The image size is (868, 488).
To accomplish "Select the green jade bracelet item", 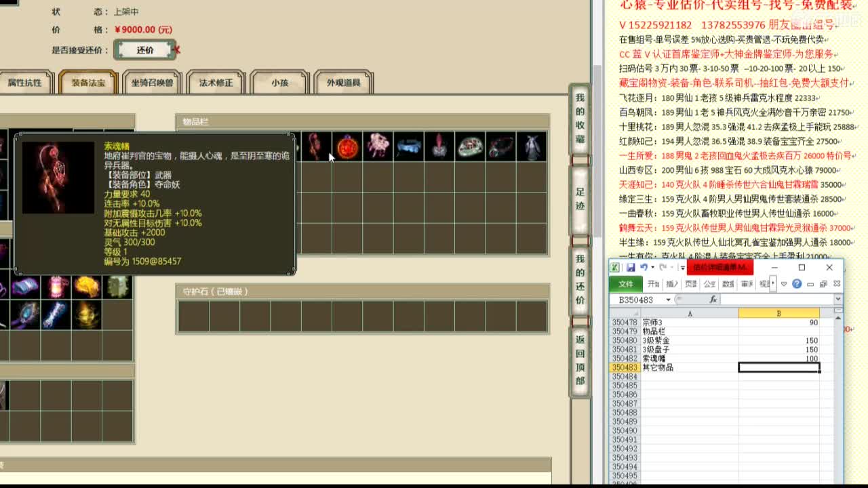I will 470,147.
